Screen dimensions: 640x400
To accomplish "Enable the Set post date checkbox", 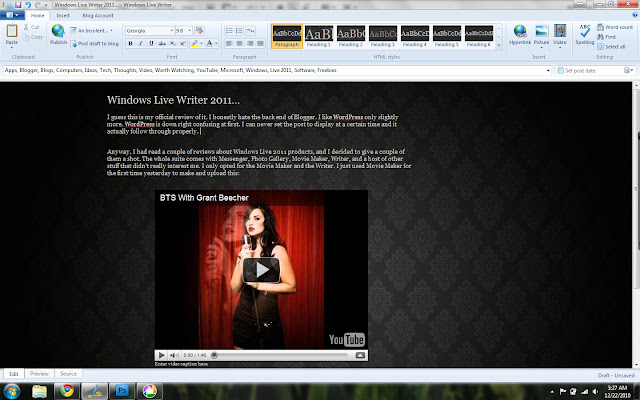I will [561, 71].
